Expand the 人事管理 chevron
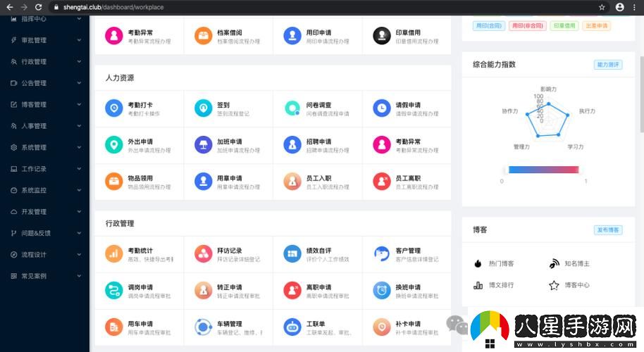The image size is (644, 352). (79, 126)
